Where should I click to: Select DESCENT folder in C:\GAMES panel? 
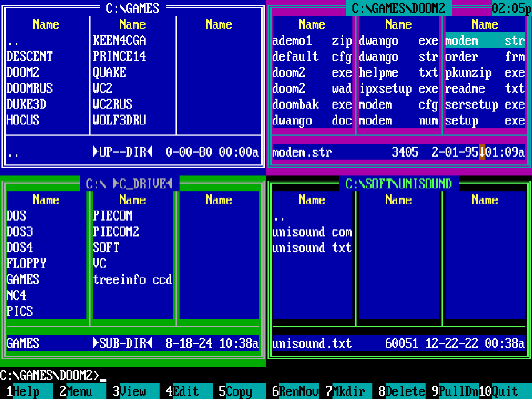pos(47,56)
